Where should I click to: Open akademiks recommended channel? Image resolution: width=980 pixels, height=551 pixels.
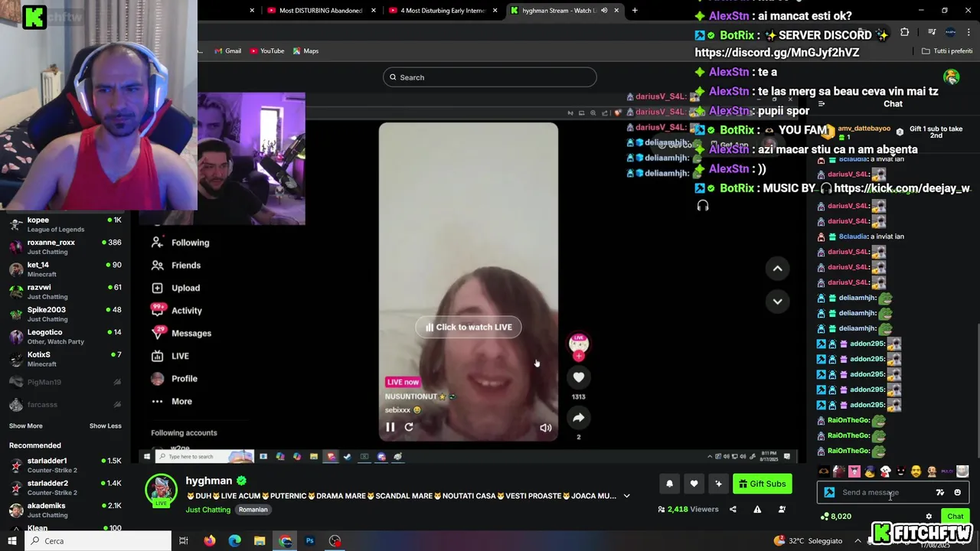click(65, 510)
